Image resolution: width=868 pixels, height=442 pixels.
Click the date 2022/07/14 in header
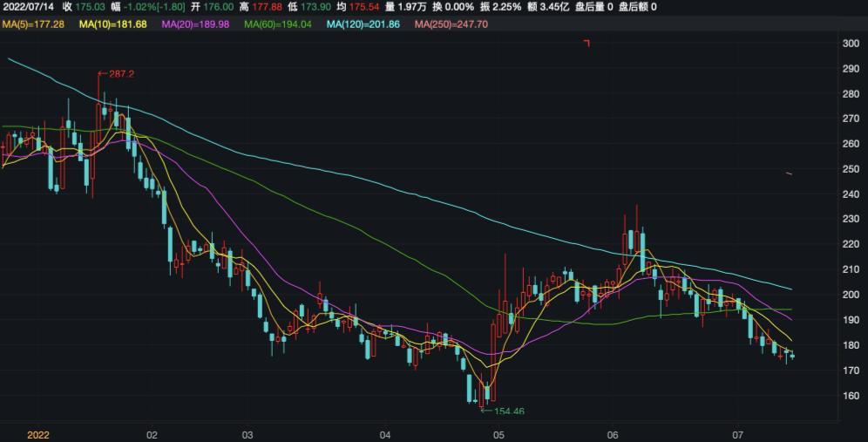coord(29,7)
